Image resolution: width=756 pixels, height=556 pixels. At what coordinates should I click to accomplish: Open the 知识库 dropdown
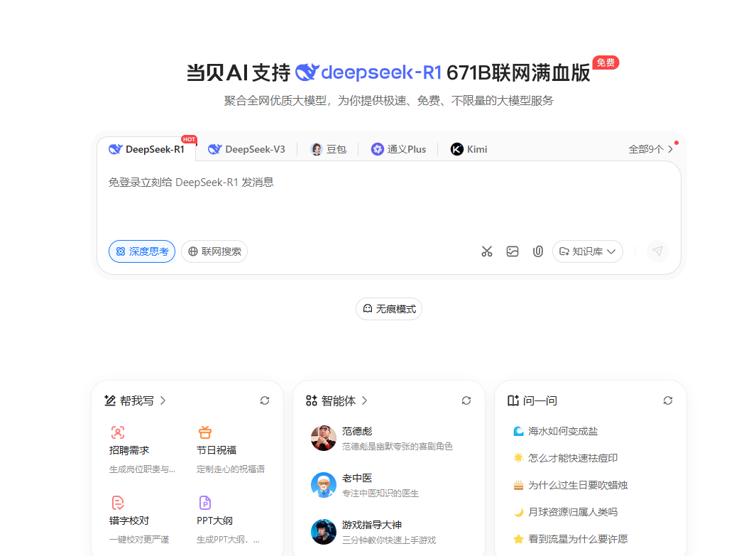coord(588,251)
